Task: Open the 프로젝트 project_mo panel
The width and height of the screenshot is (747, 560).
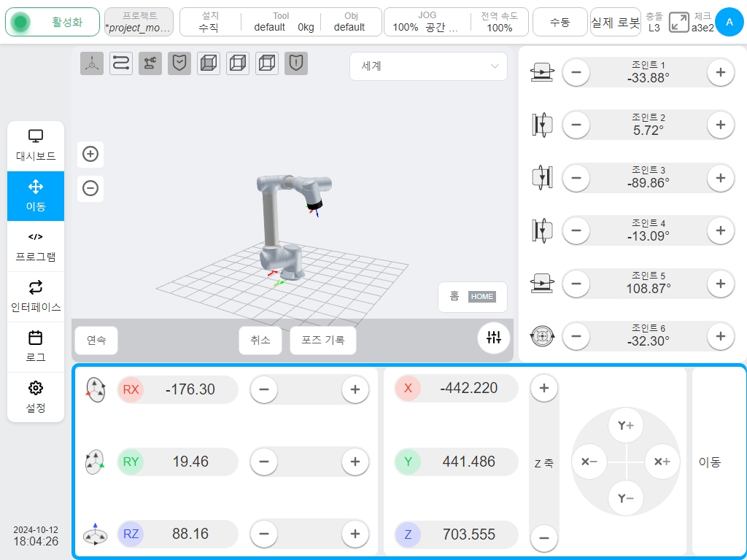Action: tap(139, 22)
